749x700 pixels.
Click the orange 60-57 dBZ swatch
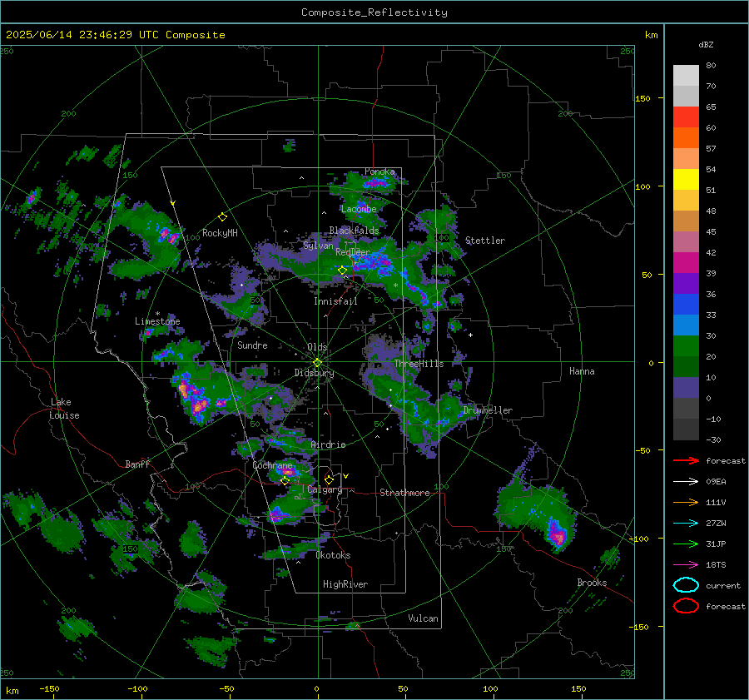pyautogui.click(x=686, y=138)
